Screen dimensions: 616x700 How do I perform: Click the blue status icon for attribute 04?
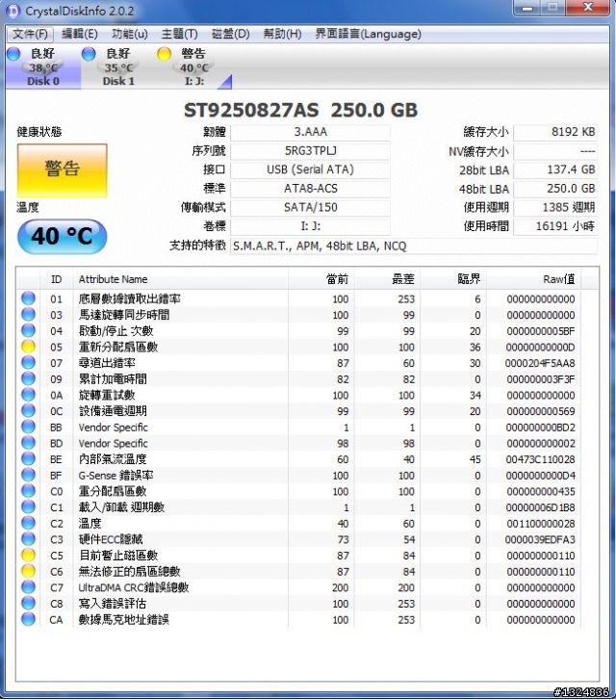[28, 330]
